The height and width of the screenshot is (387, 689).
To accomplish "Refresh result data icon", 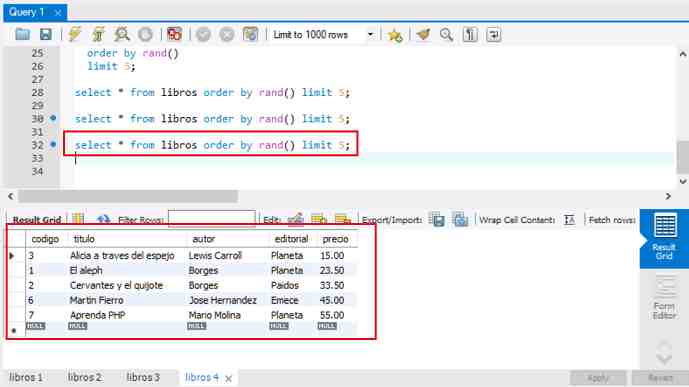I will (x=103, y=219).
